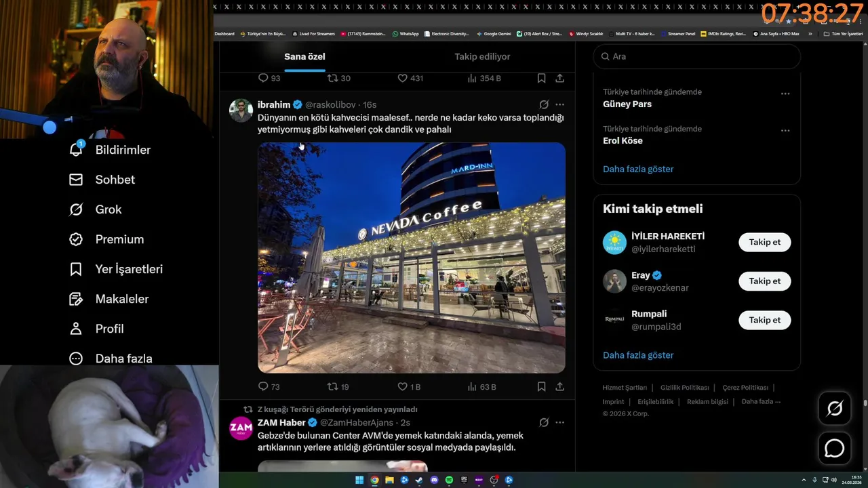Open Çerez Politikası footer link
Screen dimensions: 868x488
pyautogui.click(x=745, y=388)
